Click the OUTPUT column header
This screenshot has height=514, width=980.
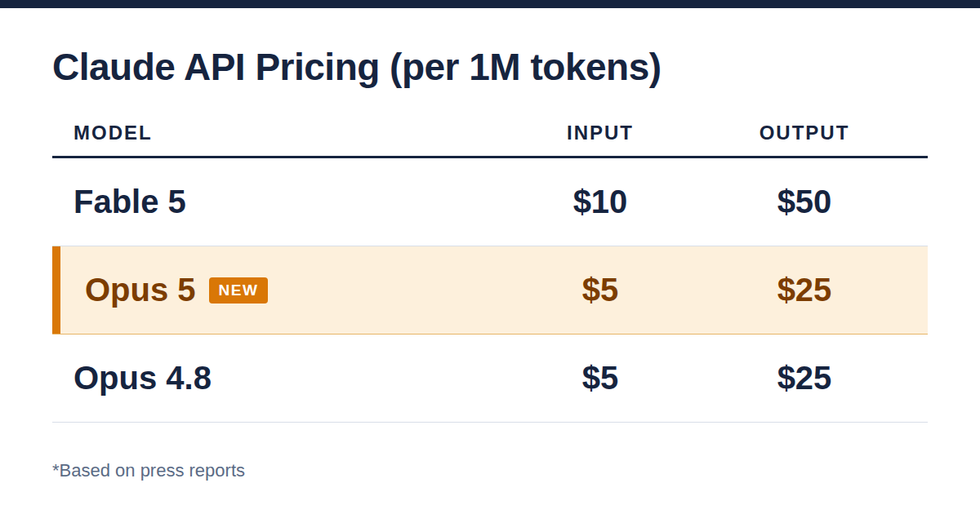pyautogui.click(x=804, y=133)
